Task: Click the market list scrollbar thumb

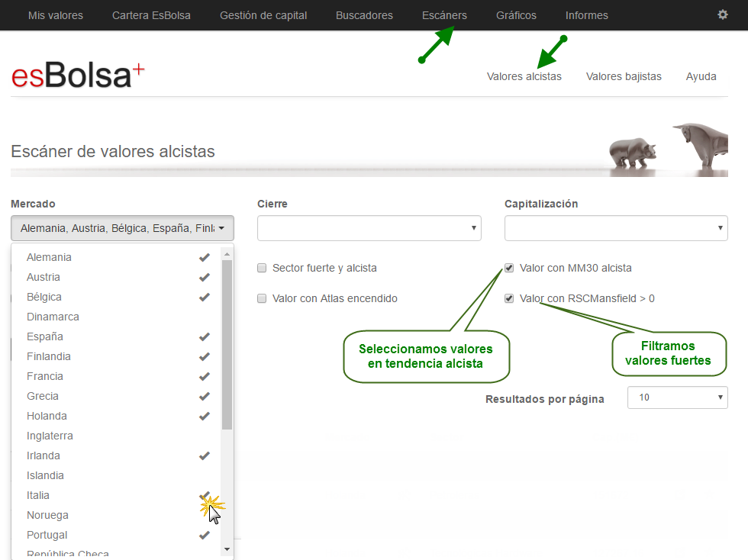Action: click(227, 345)
